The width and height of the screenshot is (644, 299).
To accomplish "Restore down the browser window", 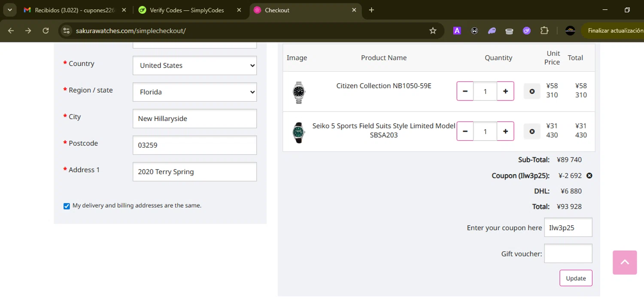I will coord(627,10).
